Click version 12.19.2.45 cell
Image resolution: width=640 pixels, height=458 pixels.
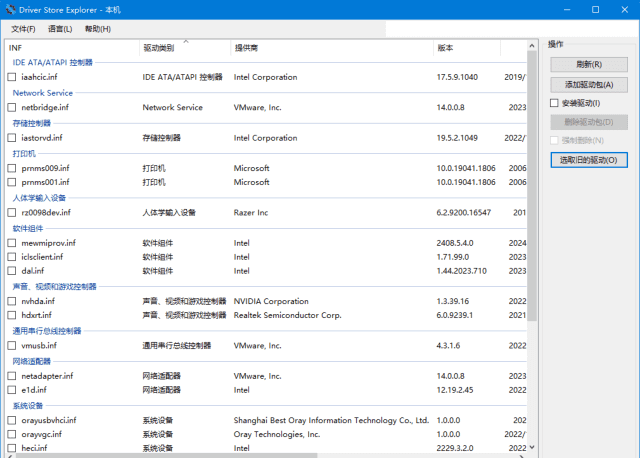tap(455, 390)
